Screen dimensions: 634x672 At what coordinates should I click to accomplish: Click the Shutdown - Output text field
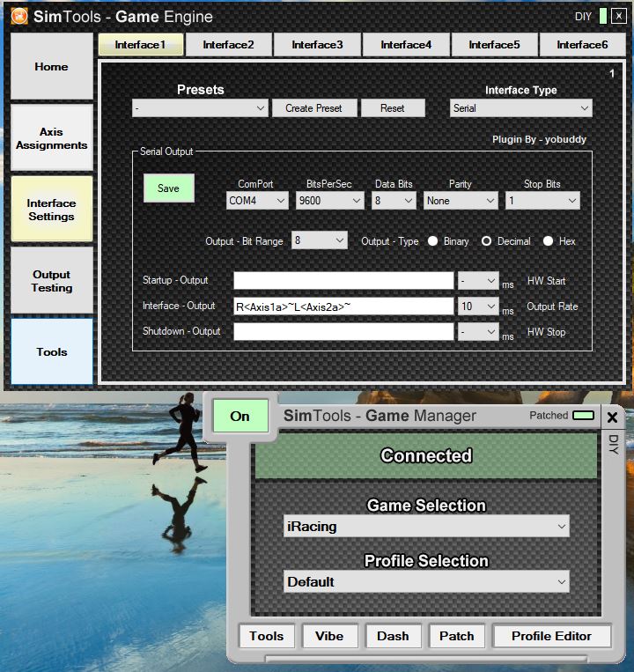pos(343,332)
